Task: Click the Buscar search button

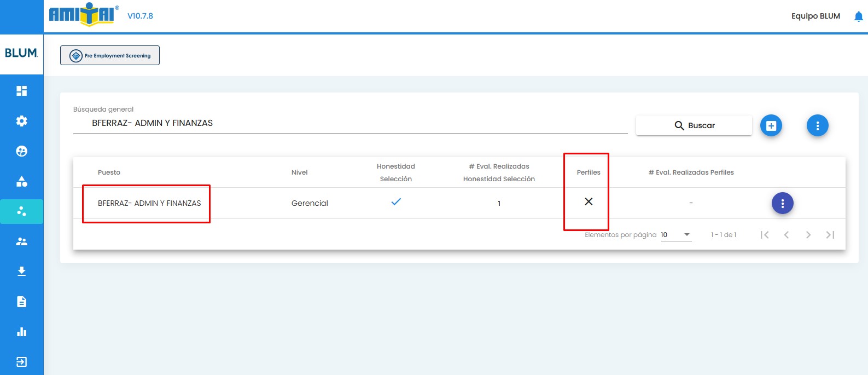Action: pos(694,125)
